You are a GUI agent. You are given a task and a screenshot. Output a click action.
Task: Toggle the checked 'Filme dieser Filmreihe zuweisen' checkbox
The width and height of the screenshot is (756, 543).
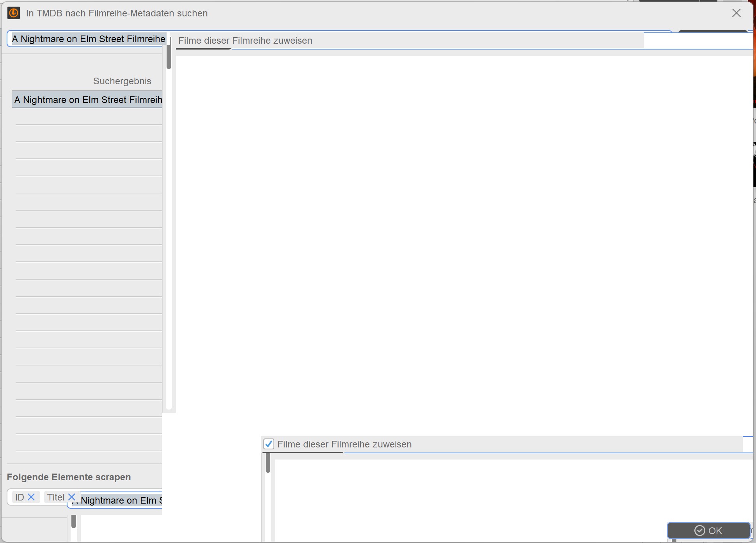click(x=269, y=444)
